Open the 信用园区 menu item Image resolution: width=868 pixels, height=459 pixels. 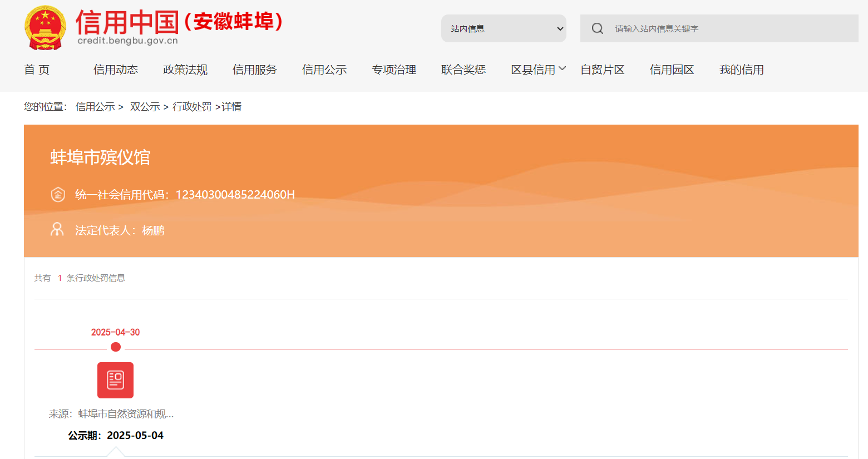pyautogui.click(x=672, y=70)
